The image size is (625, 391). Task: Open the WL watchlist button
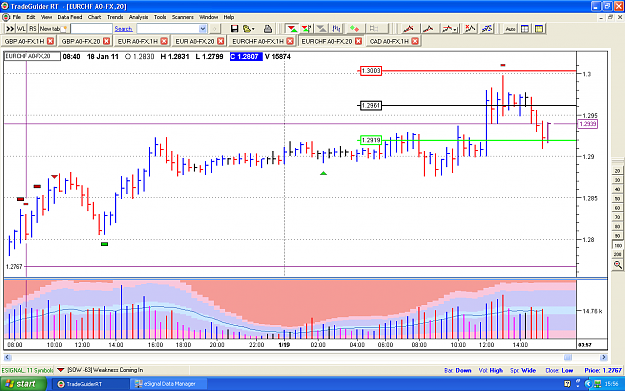[x=21, y=29]
